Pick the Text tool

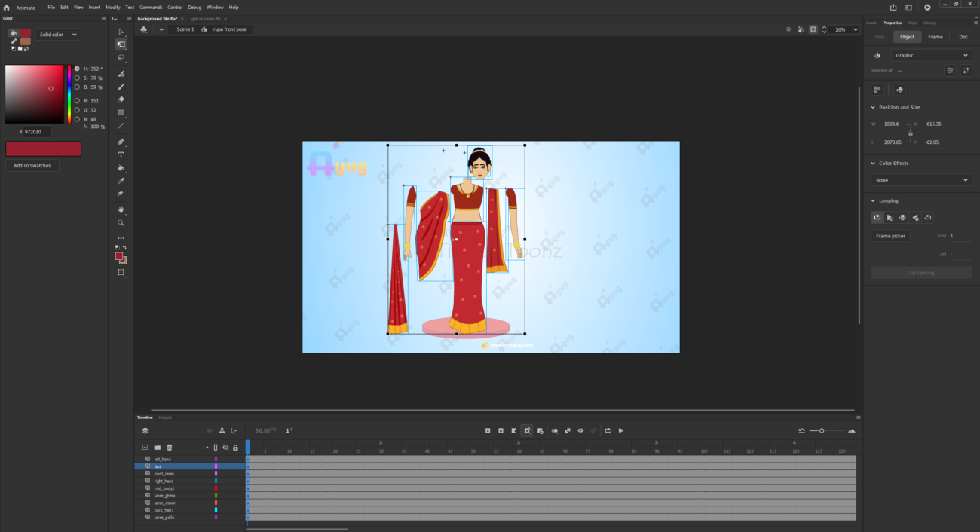[x=121, y=154]
